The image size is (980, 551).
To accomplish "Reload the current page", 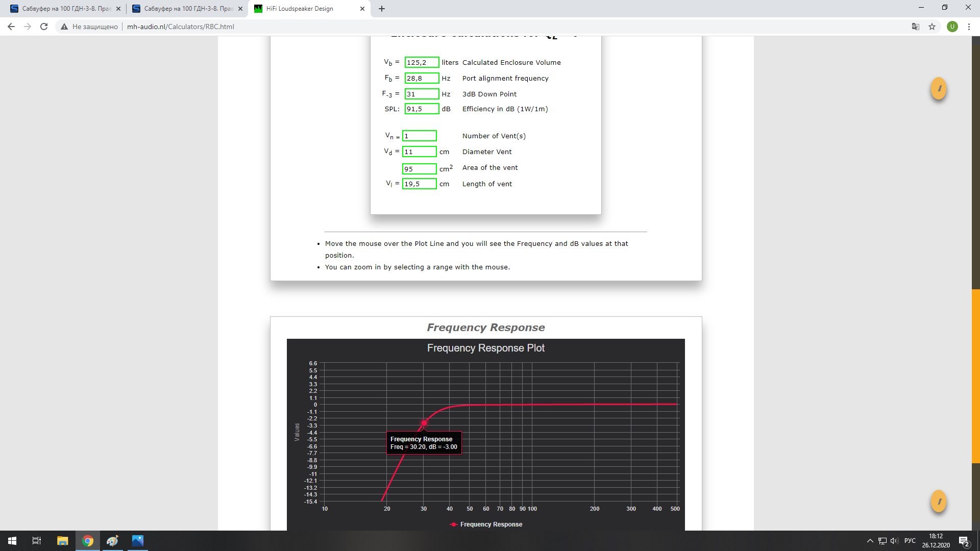I will tap(44, 27).
